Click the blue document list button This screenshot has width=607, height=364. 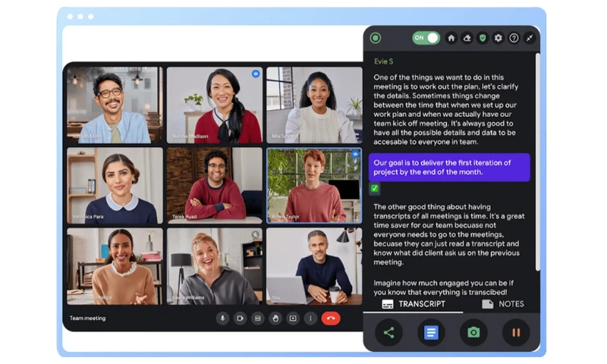(431, 332)
